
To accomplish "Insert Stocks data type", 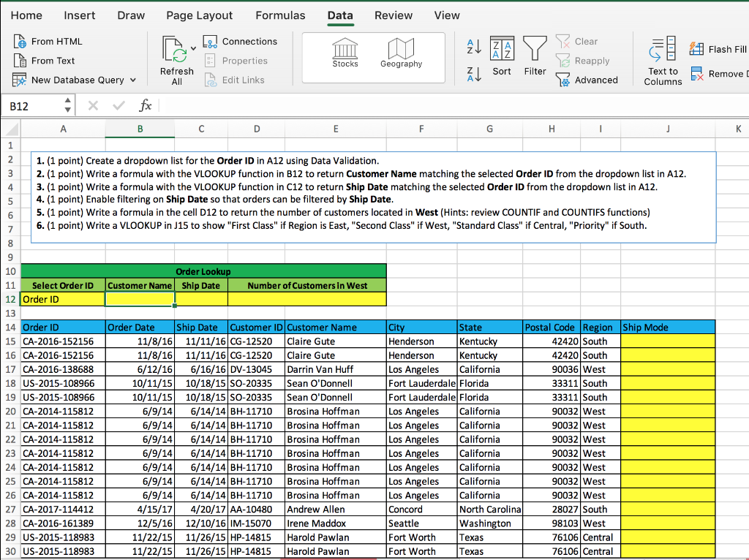I will point(345,53).
